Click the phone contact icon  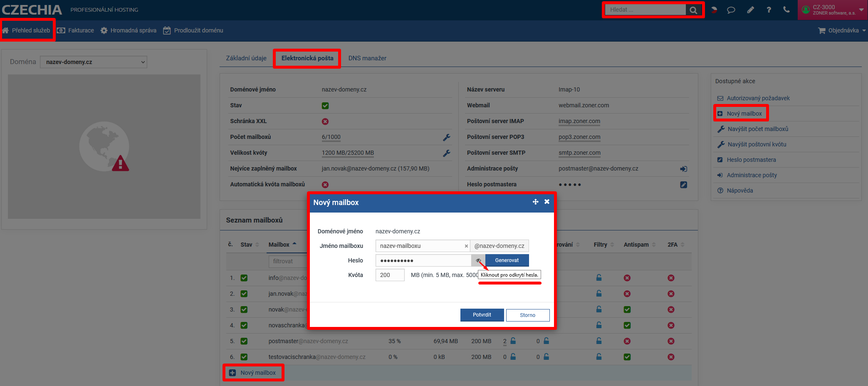point(786,10)
